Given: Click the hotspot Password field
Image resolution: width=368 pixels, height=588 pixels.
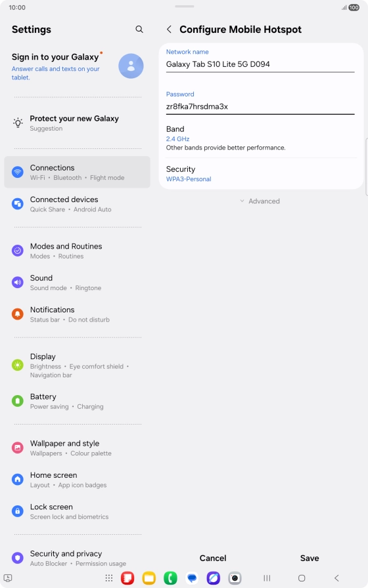Looking at the screenshot, I should [x=260, y=106].
